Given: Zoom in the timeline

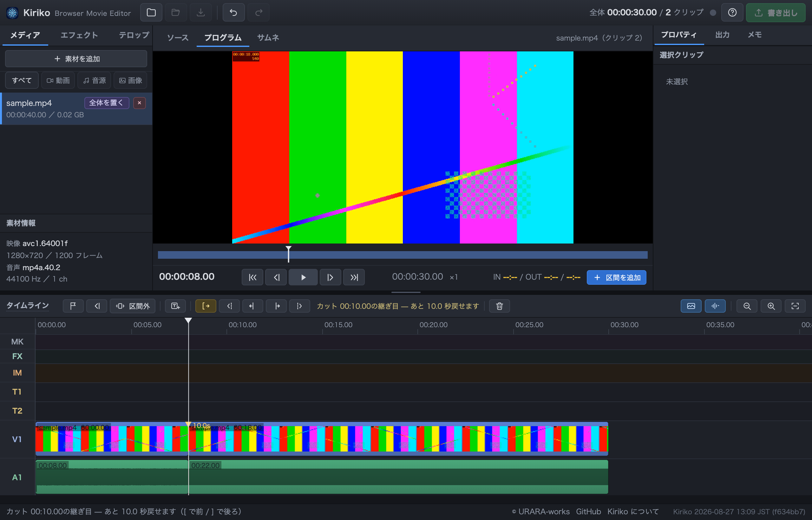Looking at the screenshot, I should (771, 306).
